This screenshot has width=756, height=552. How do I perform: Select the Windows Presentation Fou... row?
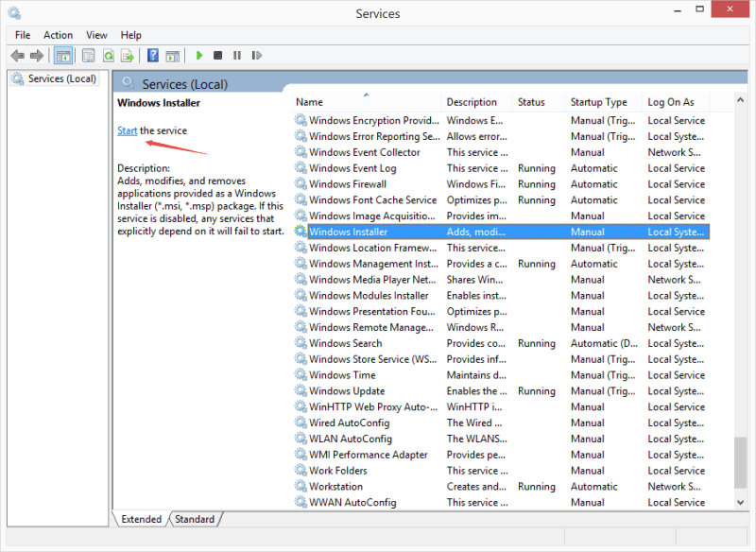[x=501, y=311]
